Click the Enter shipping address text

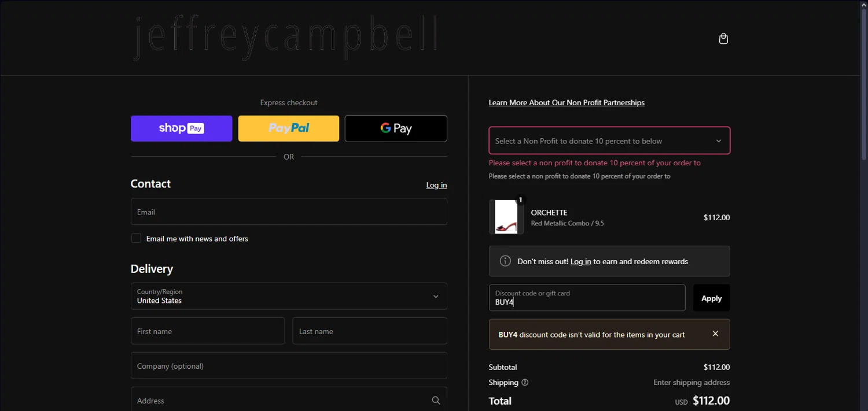[692, 382]
